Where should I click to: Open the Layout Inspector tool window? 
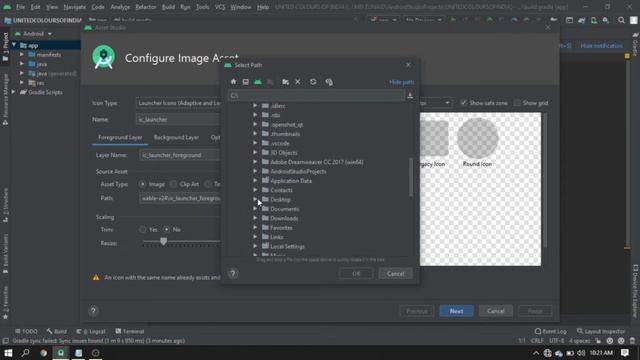600,331
